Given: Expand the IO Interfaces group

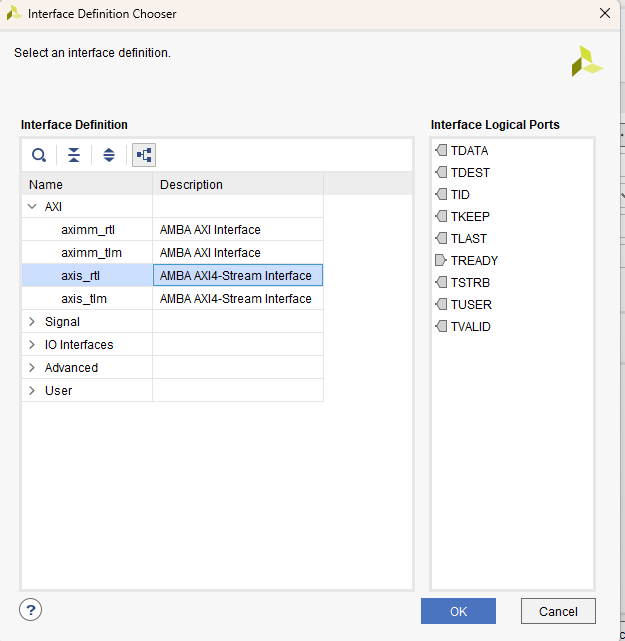Looking at the screenshot, I should (x=32, y=345).
